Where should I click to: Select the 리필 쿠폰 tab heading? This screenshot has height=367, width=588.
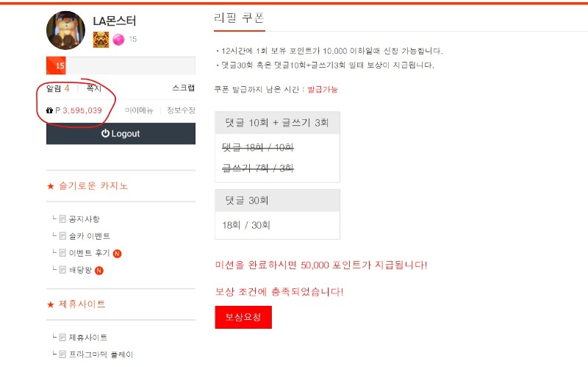(239, 18)
